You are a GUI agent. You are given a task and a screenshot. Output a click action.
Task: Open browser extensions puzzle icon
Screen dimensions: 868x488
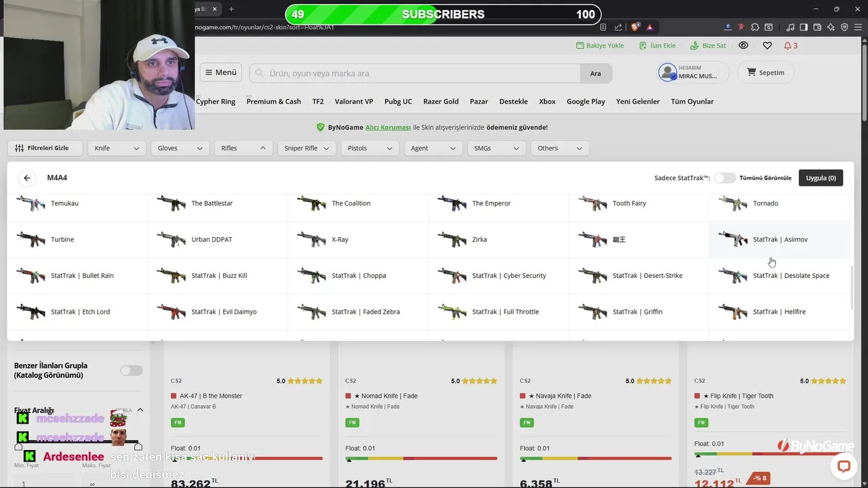click(x=755, y=27)
